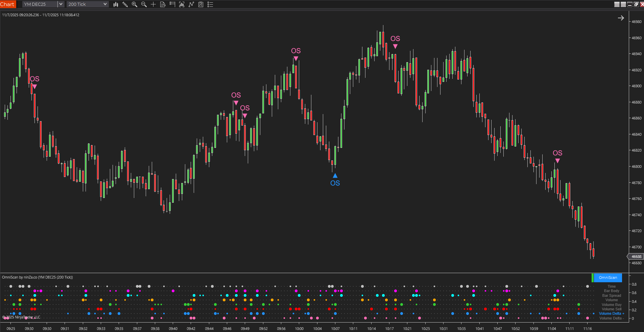Toggle the Volume Delta + scan row
The height and width of the screenshot is (332, 644).
tap(611, 313)
